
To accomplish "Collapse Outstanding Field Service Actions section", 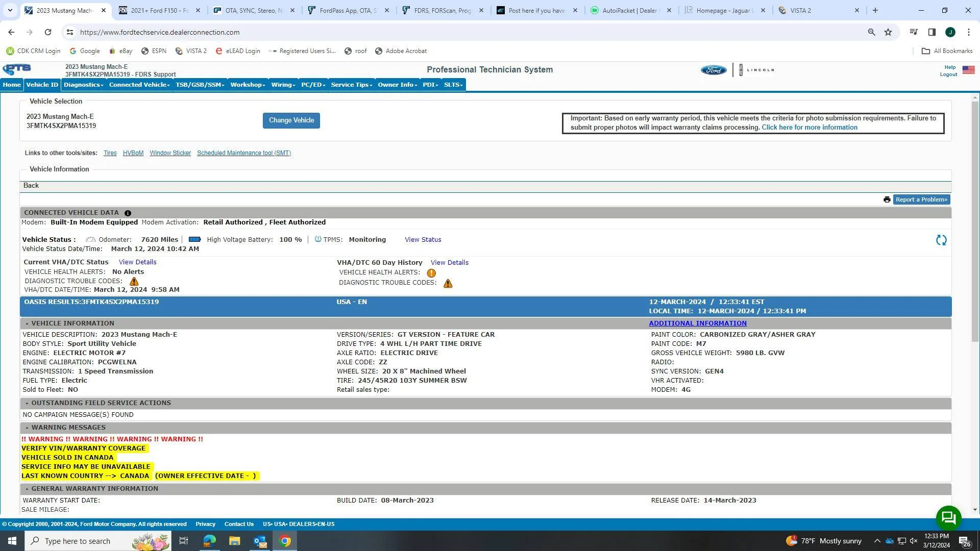I will click(27, 403).
